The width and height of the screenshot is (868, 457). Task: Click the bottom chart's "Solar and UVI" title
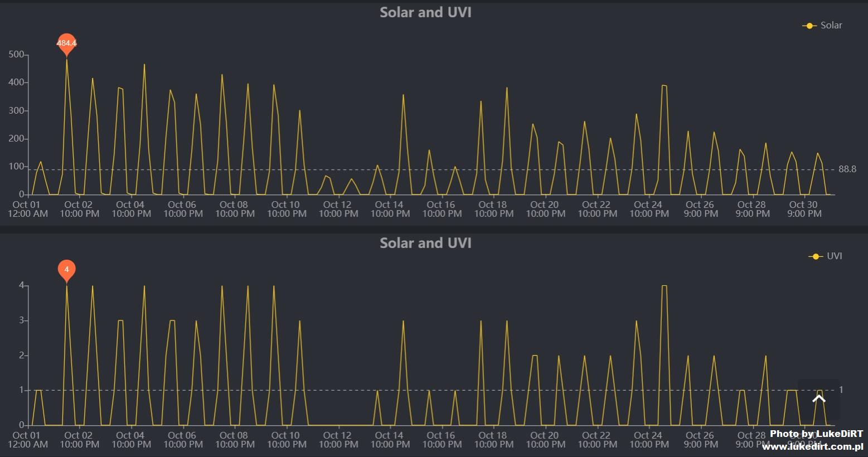[425, 243]
